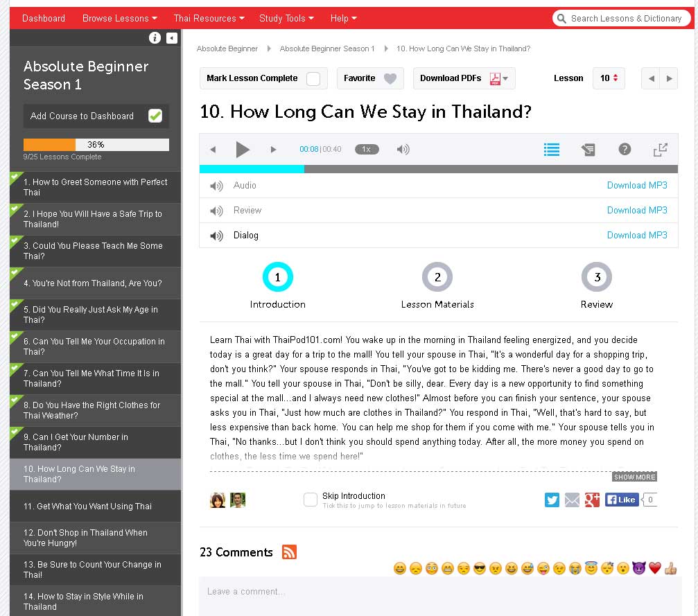This screenshot has width=698, height=616.
Task: Expand the Browse Lessons menu
Action: click(x=120, y=18)
